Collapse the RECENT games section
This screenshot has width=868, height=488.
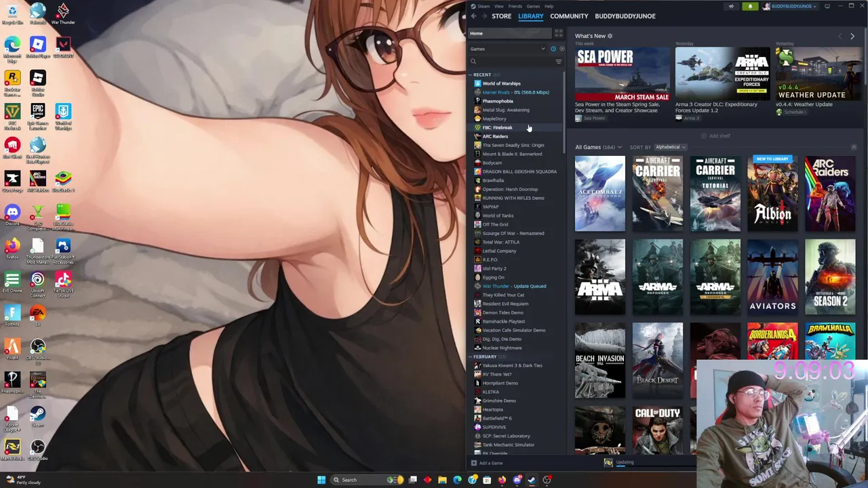pos(471,75)
